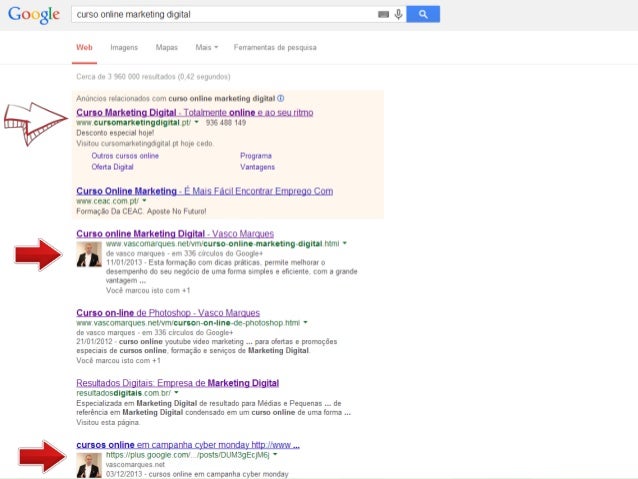The height and width of the screenshot is (479, 638).
Task: Click the vascomarques.net text under cyber monday result
Action: [x=135, y=464]
